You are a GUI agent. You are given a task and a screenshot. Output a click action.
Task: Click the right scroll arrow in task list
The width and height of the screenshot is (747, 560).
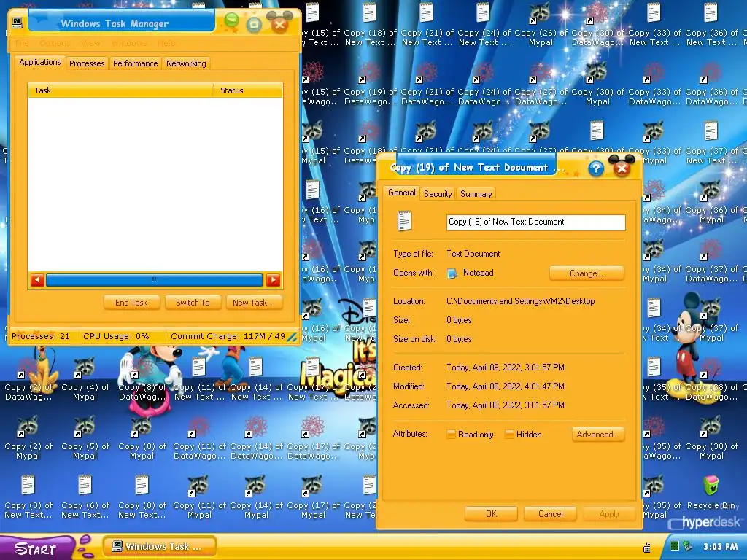[273, 280]
